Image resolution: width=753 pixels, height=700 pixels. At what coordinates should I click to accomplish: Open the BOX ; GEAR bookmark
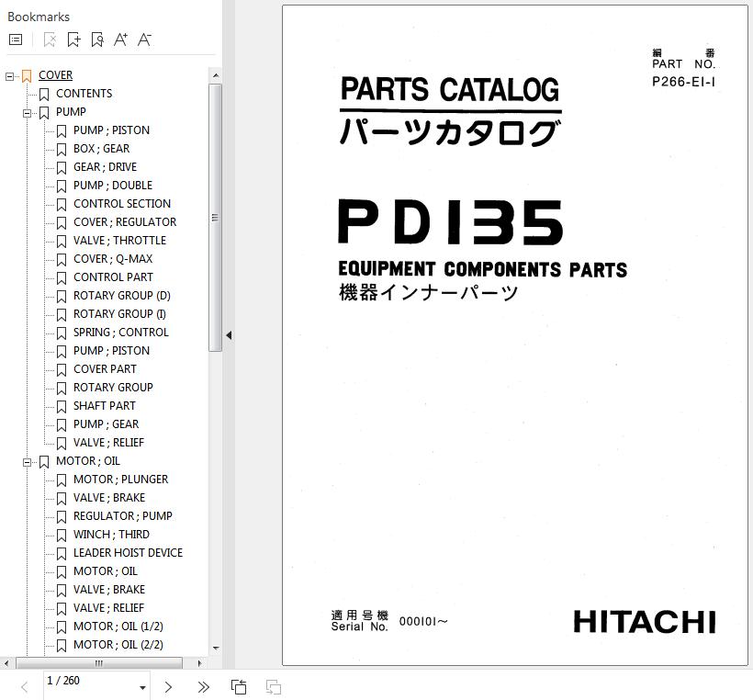pos(101,149)
